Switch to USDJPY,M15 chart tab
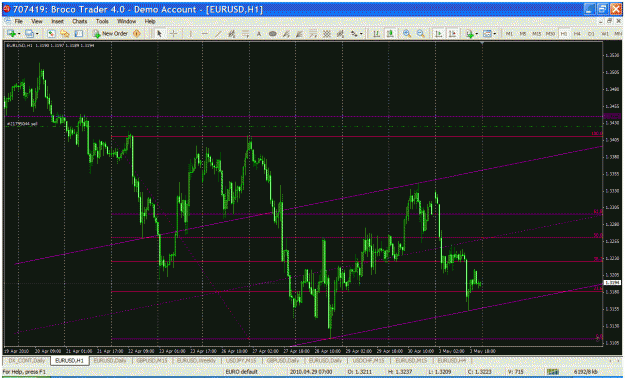The image size is (625, 378). pyautogui.click(x=241, y=360)
